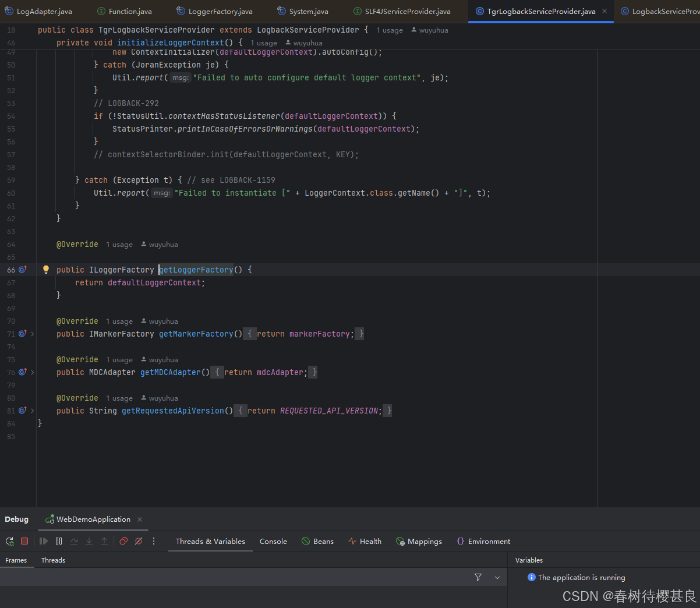
Task: Click the Variables panel header
Action: [x=529, y=560]
